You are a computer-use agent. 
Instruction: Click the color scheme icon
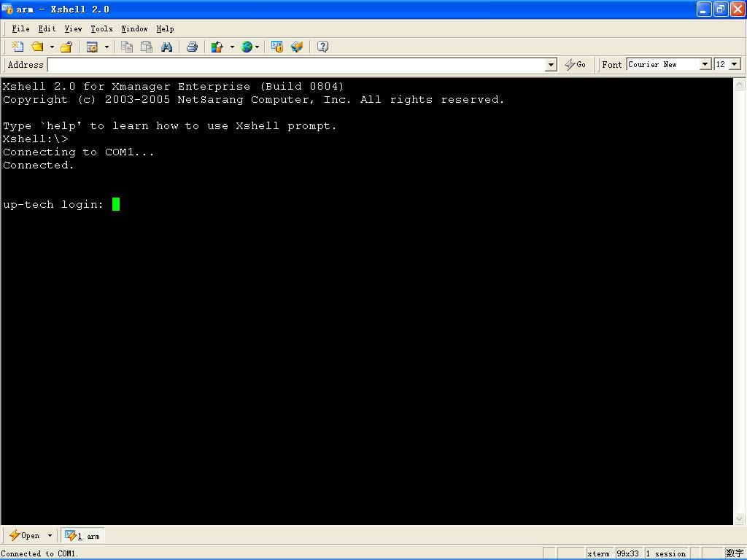click(x=217, y=47)
